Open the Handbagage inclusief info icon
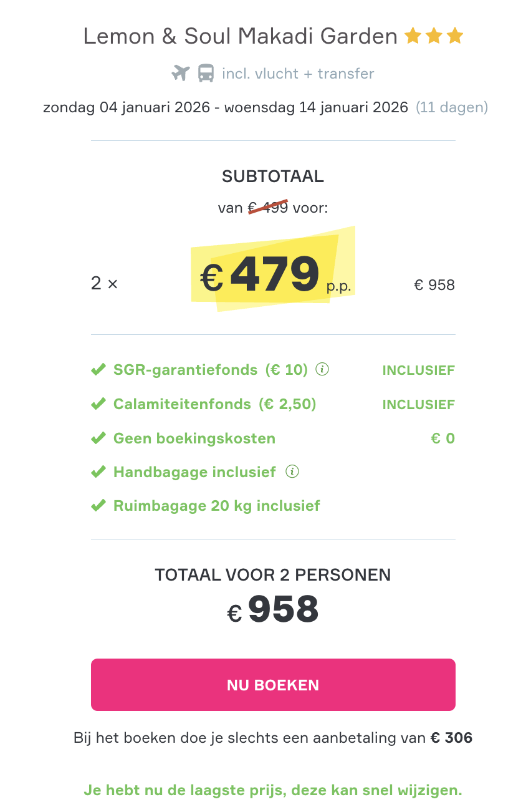This screenshot has height=812, width=531. click(x=291, y=471)
